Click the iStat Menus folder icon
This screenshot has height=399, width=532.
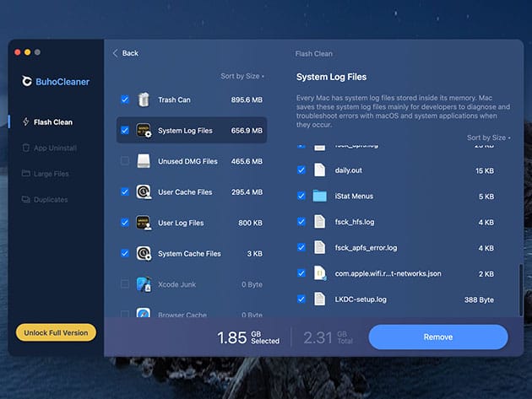pyautogui.click(x=319, y=196)
